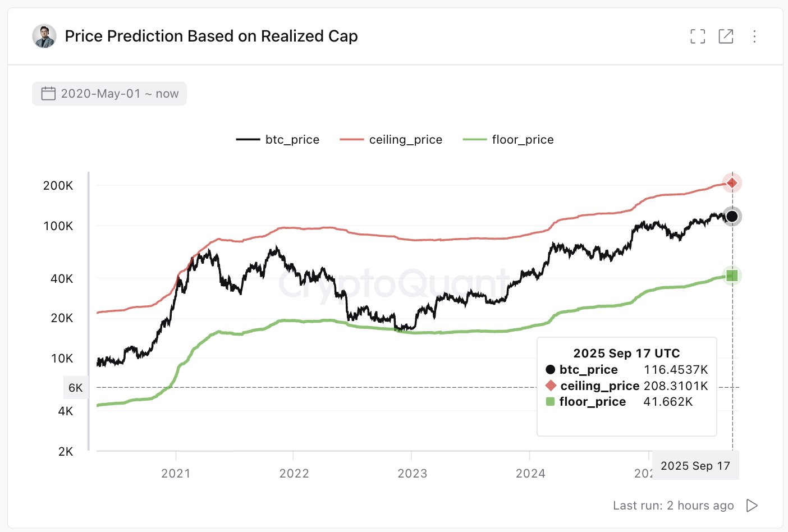Image resolution: width=788 pixels, height=532 pixels.
Task: Hide the btc_price series via its legend entry
Action: (292, 139)
